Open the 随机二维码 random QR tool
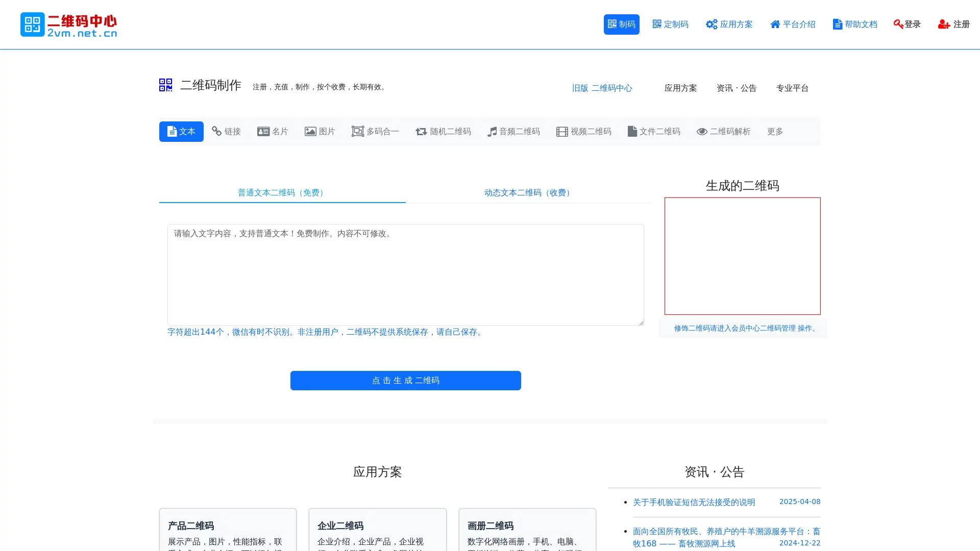 click(x=443, y=131)
